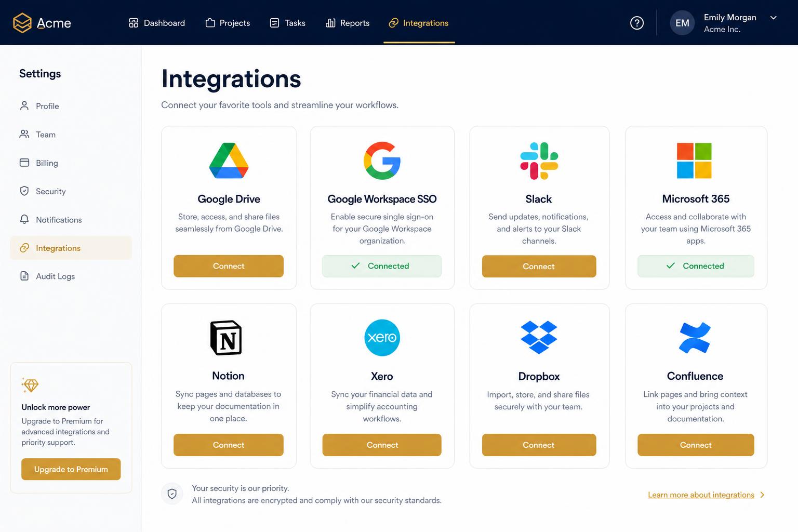Connect the Xero integration
Image resolution: width=798 pixels, height=532 pixels.
(382, 445)
